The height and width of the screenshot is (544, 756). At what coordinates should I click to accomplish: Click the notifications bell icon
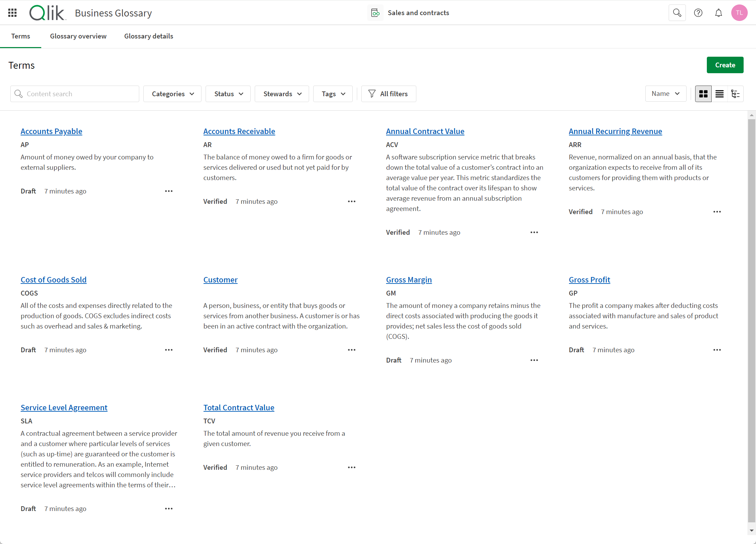coord(719,13)
